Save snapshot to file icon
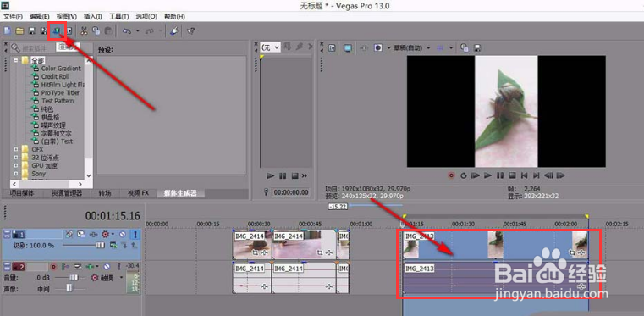This screenshot has height=316, width=644. (476, 48)
